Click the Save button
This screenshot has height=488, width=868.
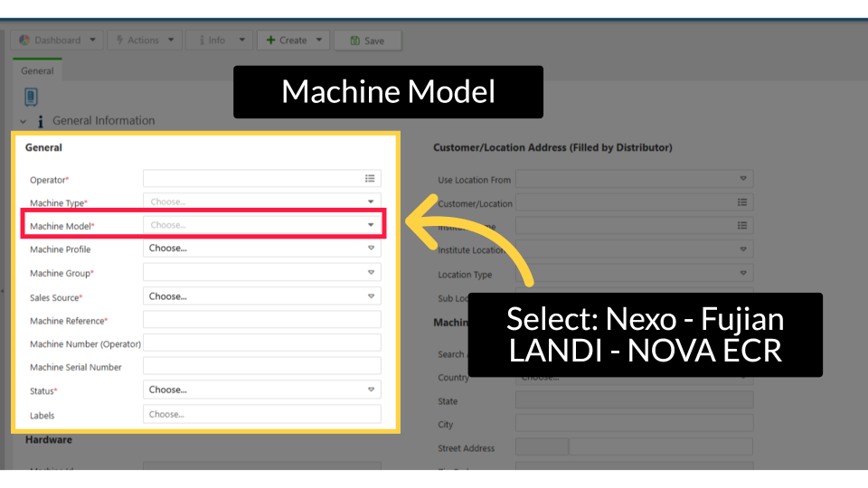(x=368, y=41)
